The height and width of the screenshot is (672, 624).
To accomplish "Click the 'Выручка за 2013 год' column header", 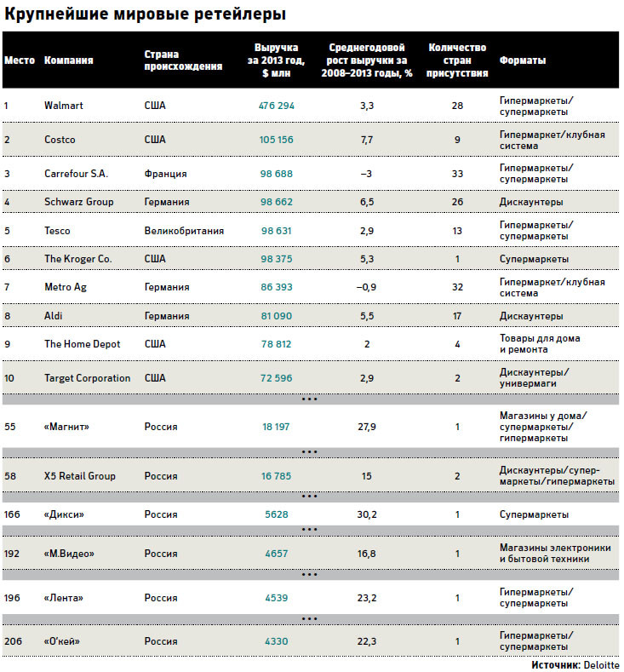I will pyautogui.click(x=276, y=60).
